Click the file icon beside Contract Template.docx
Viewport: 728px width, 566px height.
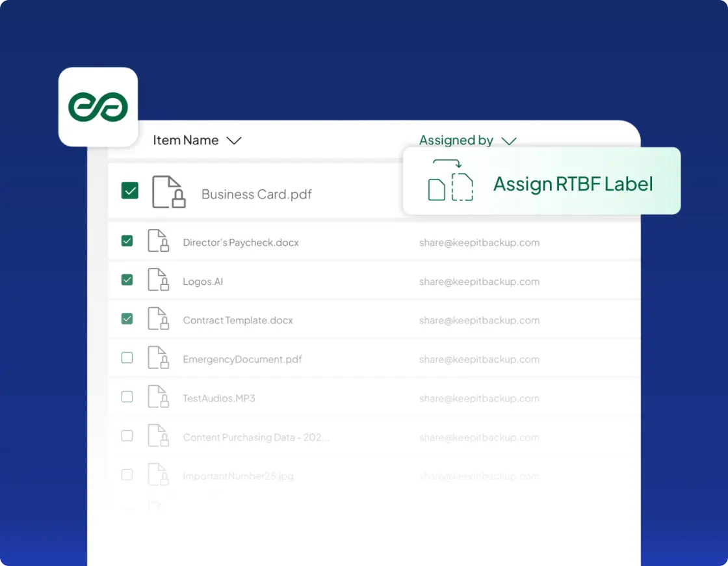click(x=158, y=319)
